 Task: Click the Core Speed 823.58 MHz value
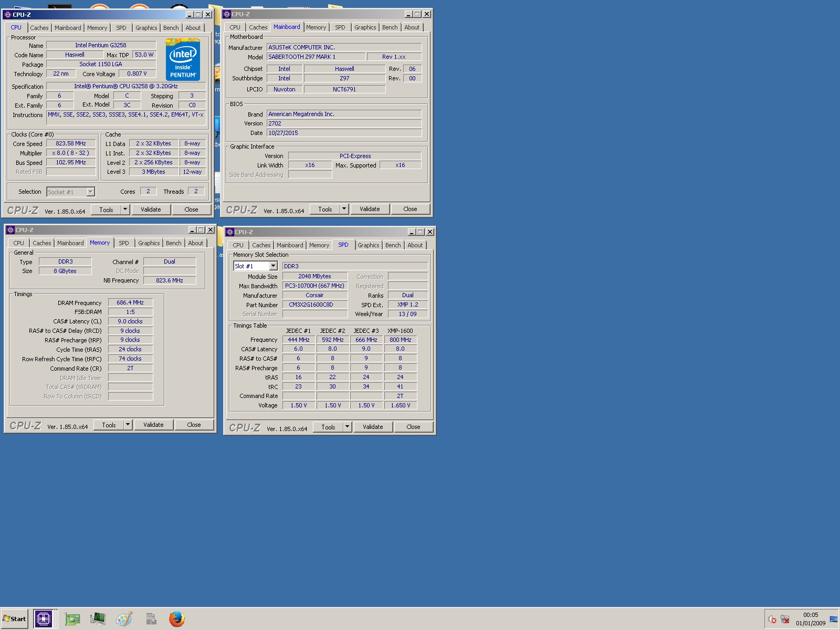[x=71, y=143]
